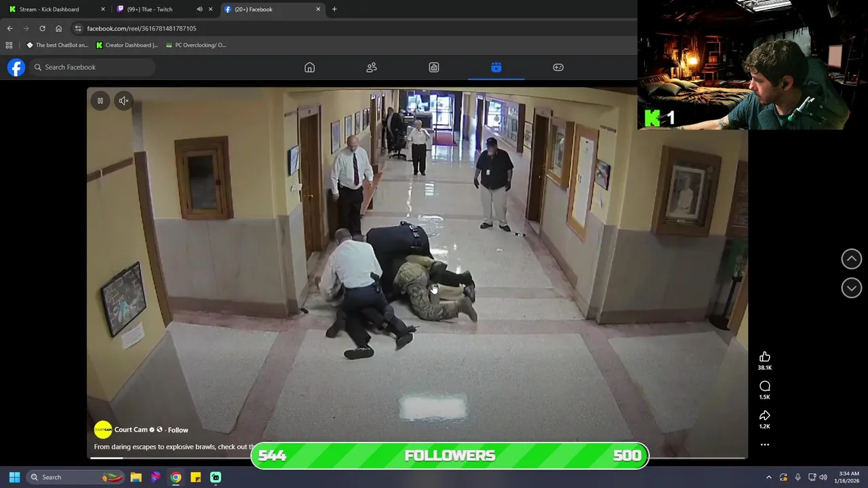Close the Twitch tab
Screen dimensions: 868x488
click(211, 9)
